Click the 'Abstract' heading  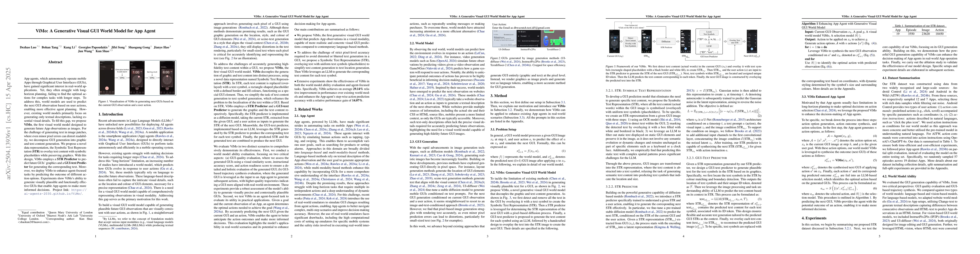pos(56,62)
